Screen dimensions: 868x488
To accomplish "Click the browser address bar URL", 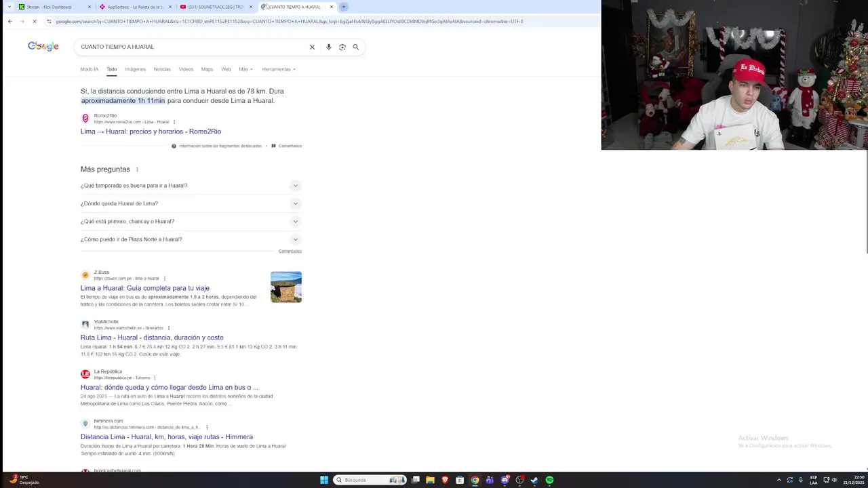I will coord(289,21).
